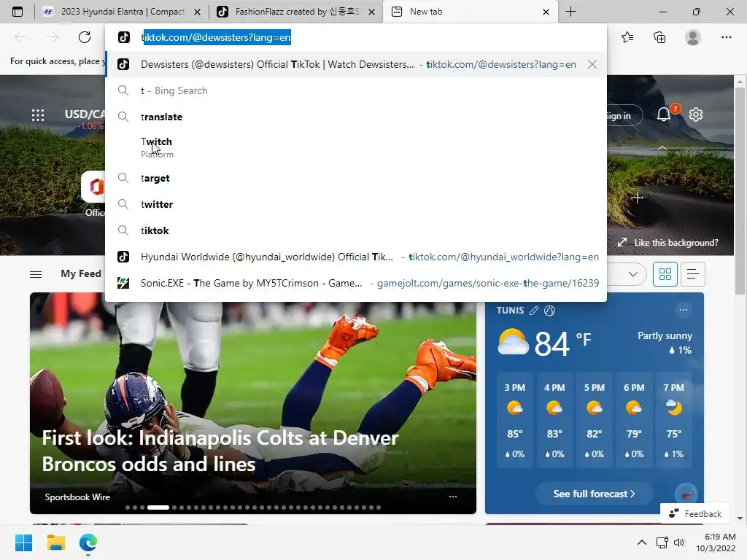This screenshot has width=747, height=560.
Task: Select the Dewsisters TikTok suggestion
Action: coord(356,64)
